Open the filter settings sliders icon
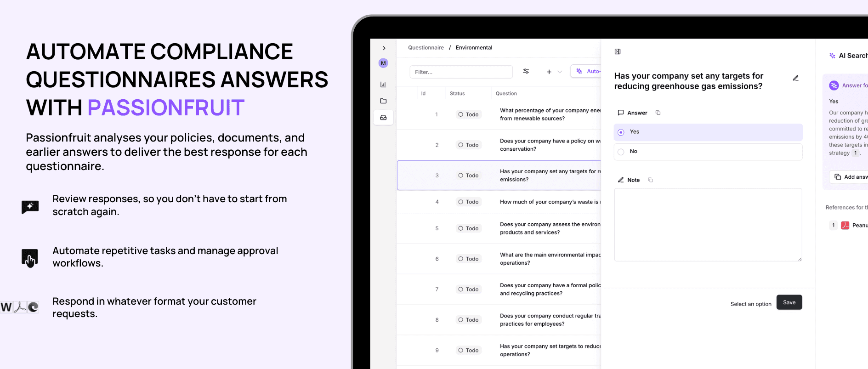868x369 pixels. point(526,71)
